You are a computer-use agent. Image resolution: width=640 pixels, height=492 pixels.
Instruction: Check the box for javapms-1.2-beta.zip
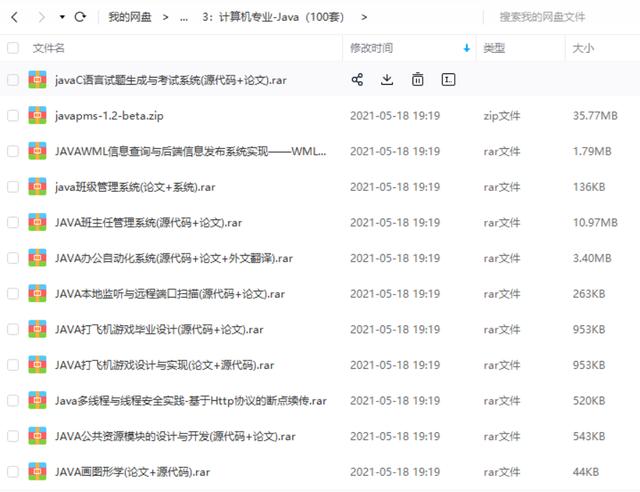pyautogui.click(x=13, y=116)
